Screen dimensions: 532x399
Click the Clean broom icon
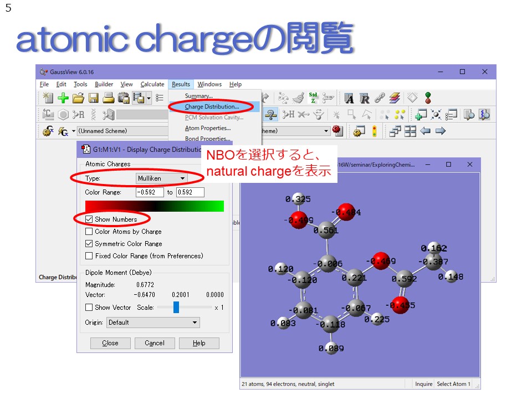[x=298, y=98]
